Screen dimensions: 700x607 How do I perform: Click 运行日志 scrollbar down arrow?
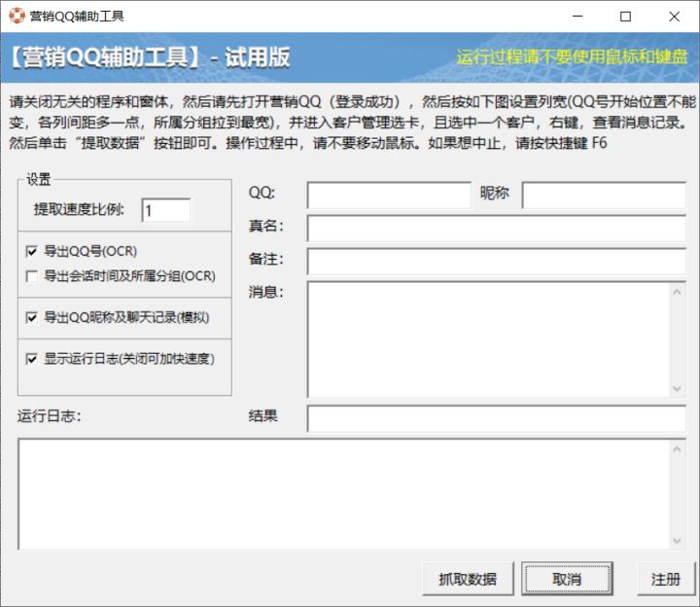click(x=678, y=541)
